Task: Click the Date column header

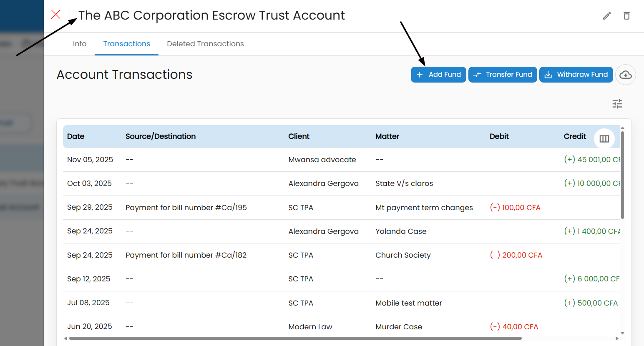Action: pyautogui.click(x=76, y=136)
